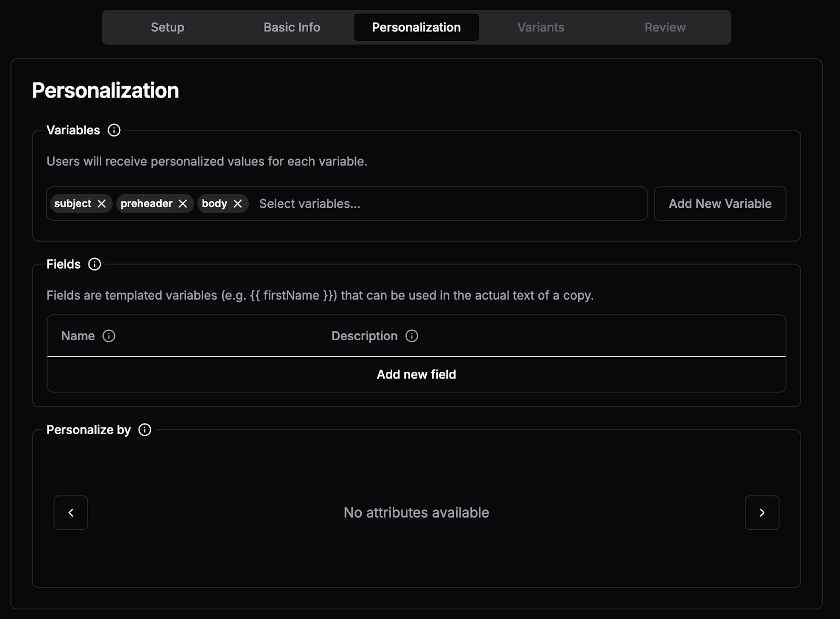
Task: Click the info icon beside Description column
Action: coord(412,336)
